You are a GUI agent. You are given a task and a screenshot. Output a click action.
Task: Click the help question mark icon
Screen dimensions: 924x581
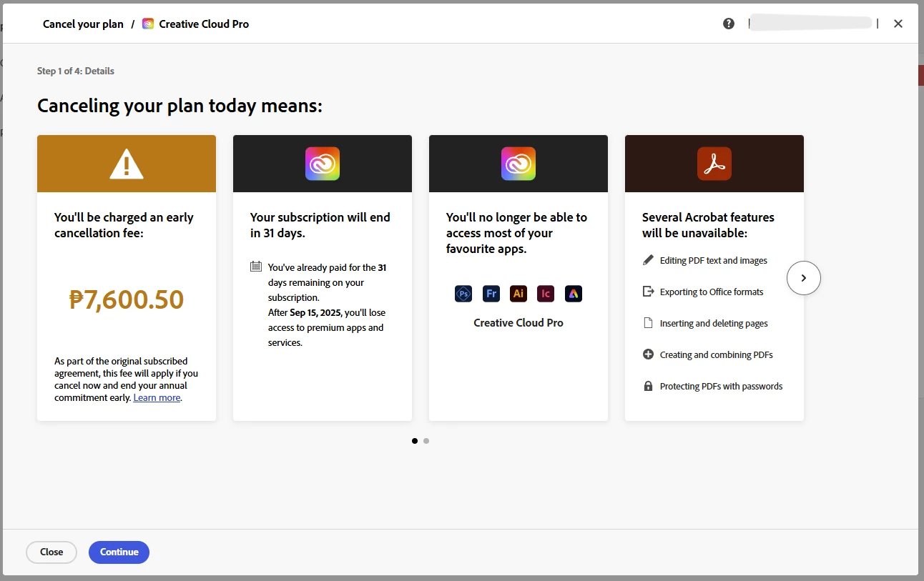(729, 24)
